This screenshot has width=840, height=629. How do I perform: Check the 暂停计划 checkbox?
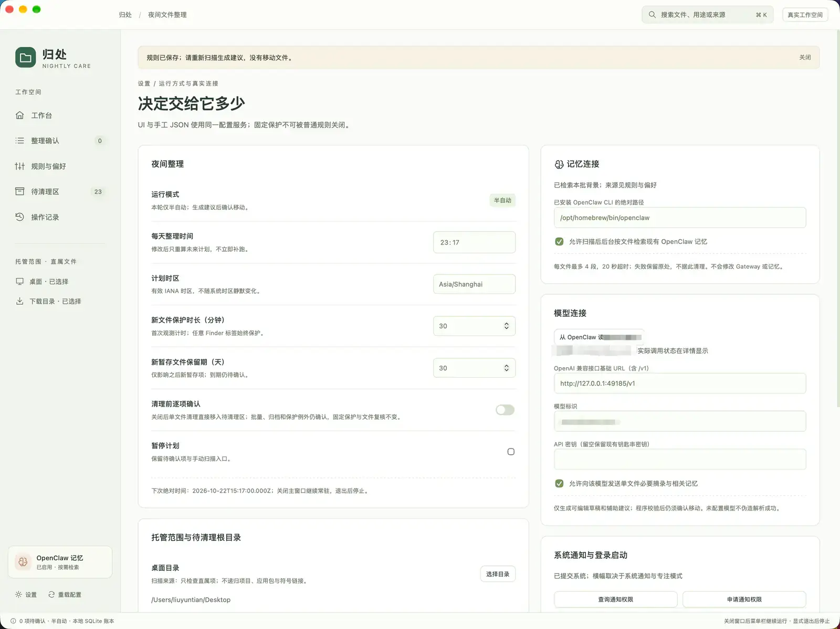(511, 452)
